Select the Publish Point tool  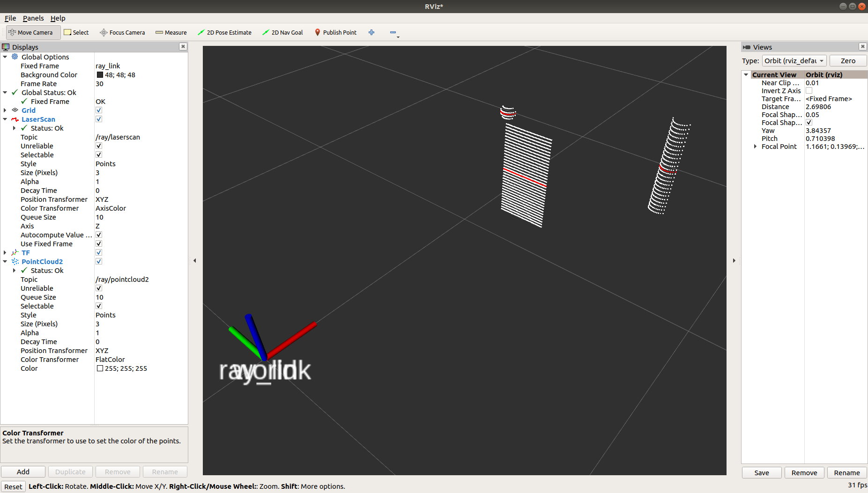click(x=336, y=32)
